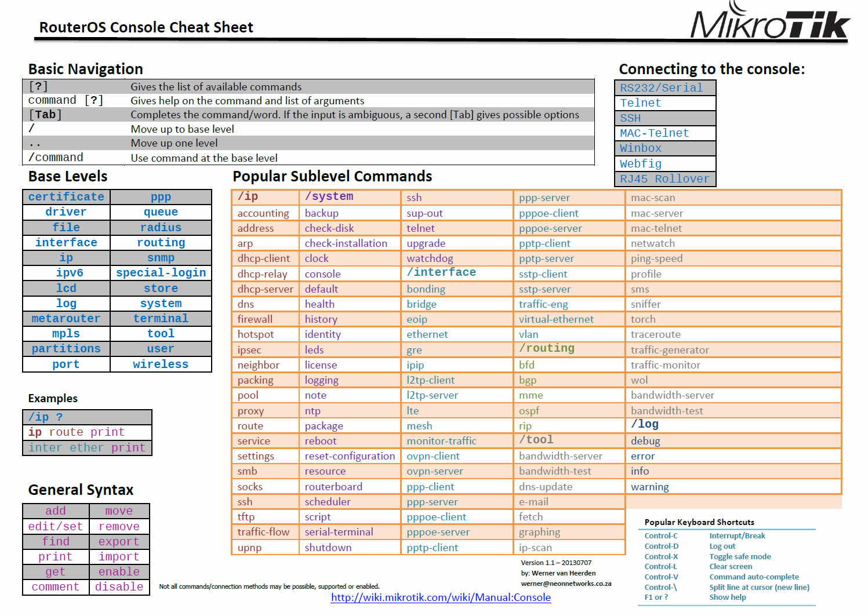Select the 'certificate' base level cell
The width and height of the screenshot is (868, 616).
[66, 197]
